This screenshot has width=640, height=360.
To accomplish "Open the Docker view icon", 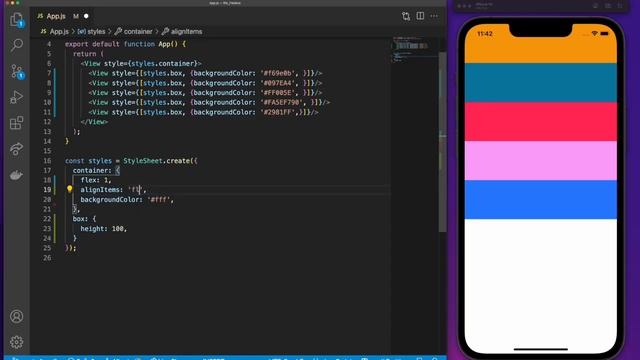I will [16, 175].
